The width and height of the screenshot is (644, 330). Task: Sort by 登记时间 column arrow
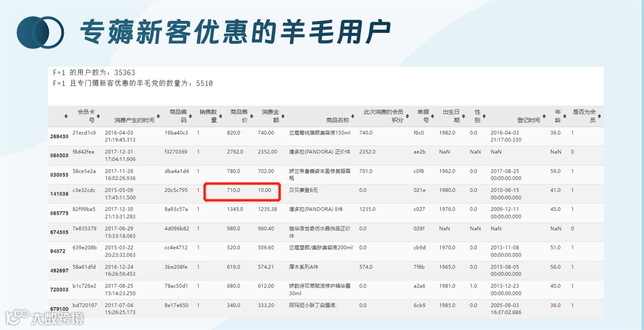click(544, 116)
